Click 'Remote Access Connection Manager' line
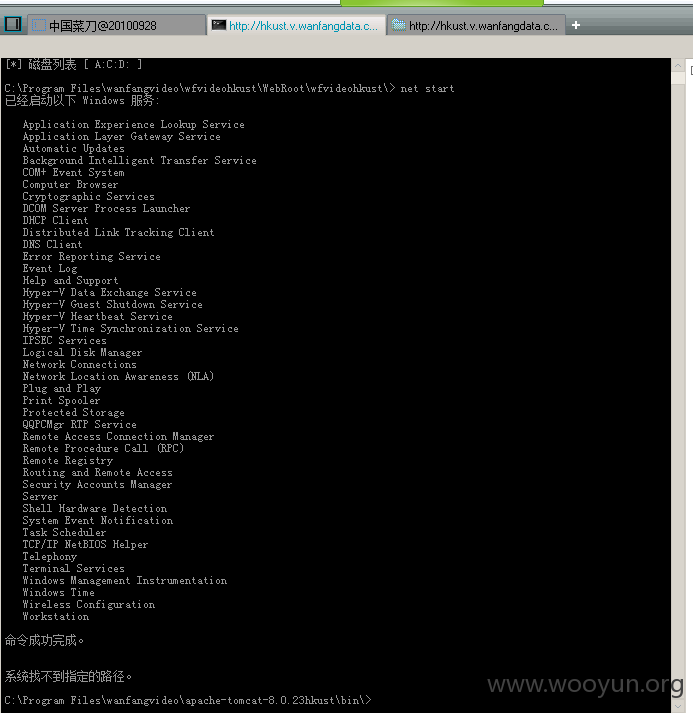Screen dimensions: 693x713 [x=118, y=437]
